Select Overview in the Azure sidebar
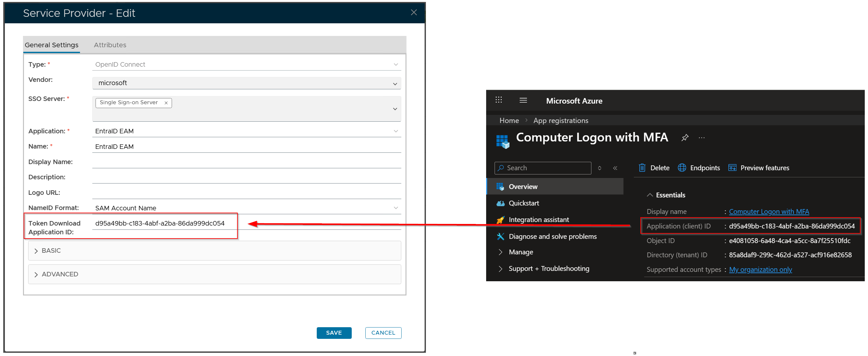This screenshot has width=868, height=356. click(x=523, y=187)
